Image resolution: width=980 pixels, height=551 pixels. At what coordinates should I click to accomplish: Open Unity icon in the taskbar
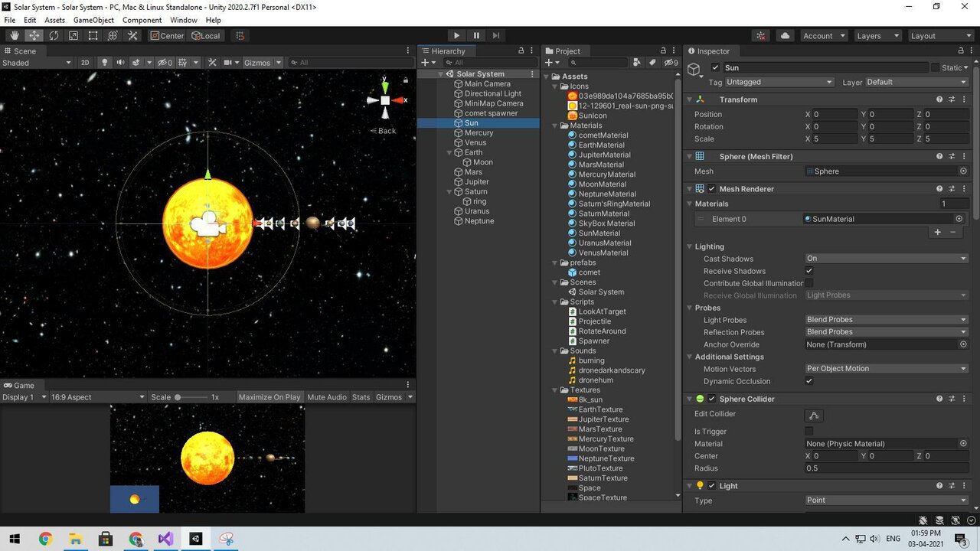tap(196, 539)
